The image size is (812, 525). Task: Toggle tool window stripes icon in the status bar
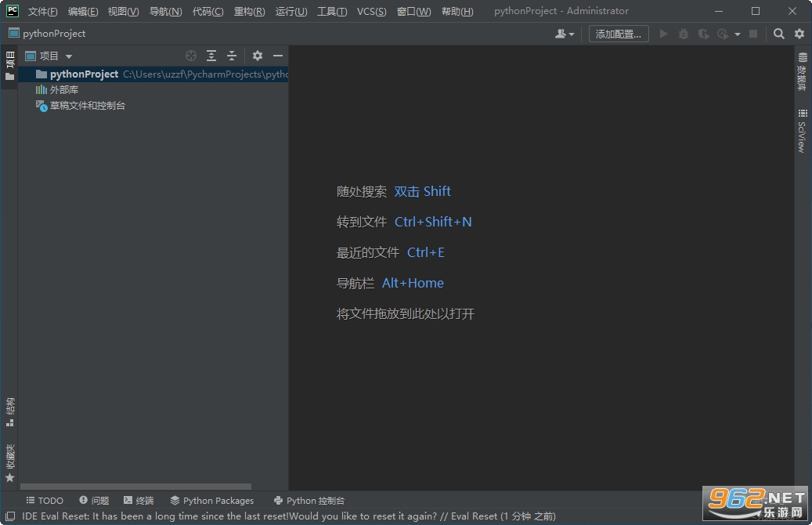click(x=10, y=516)
